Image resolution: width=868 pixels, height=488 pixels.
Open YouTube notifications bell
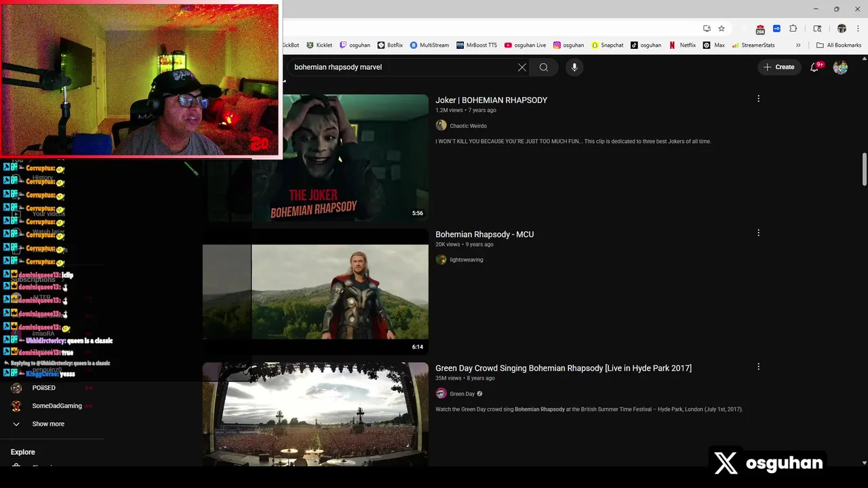pyautogui.click(x=814, y=67)
